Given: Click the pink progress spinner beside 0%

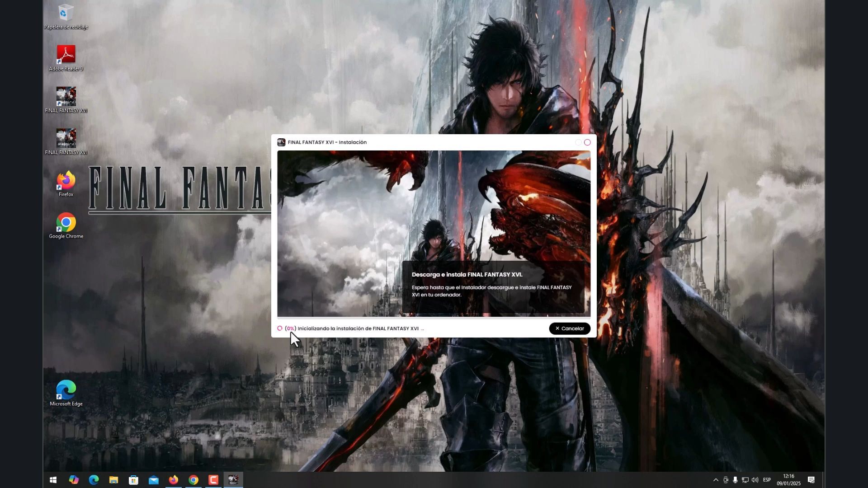Looking at the screenshot, I should point(280,328).
